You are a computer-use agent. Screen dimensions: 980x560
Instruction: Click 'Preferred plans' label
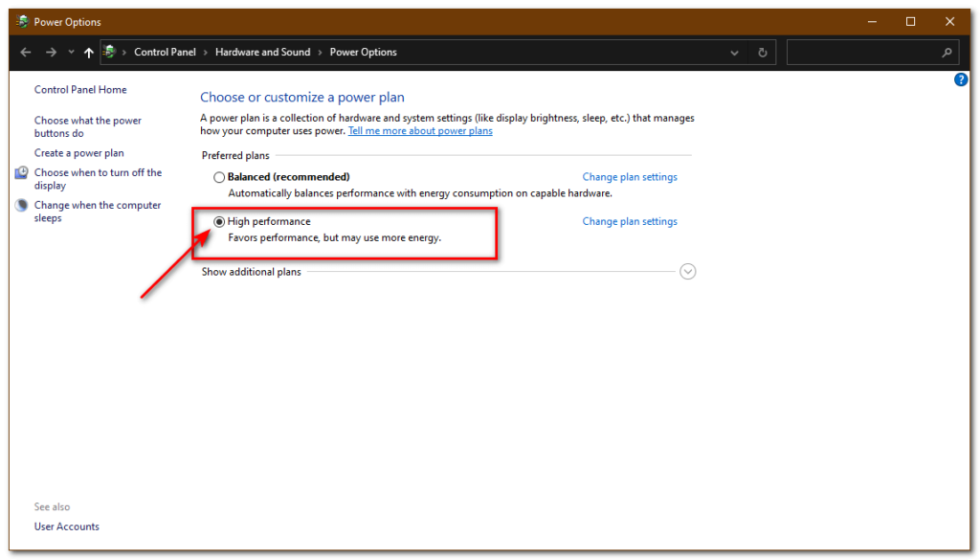235,156
